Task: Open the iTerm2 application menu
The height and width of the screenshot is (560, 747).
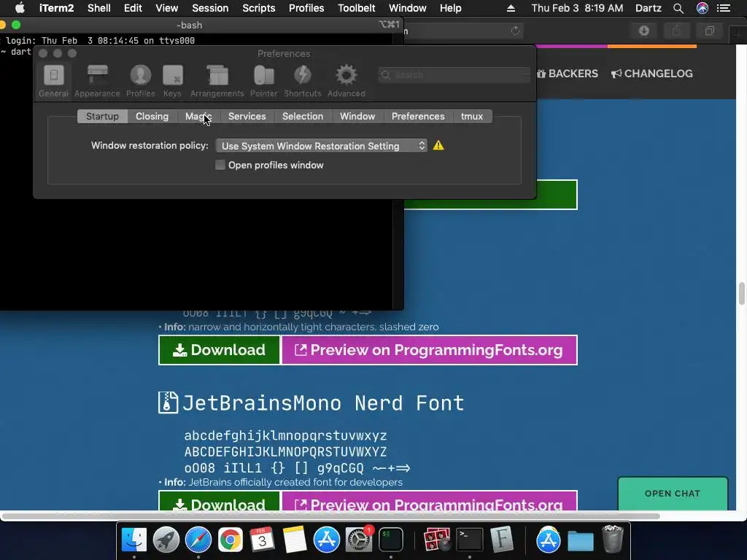Action: coord(56,8)
